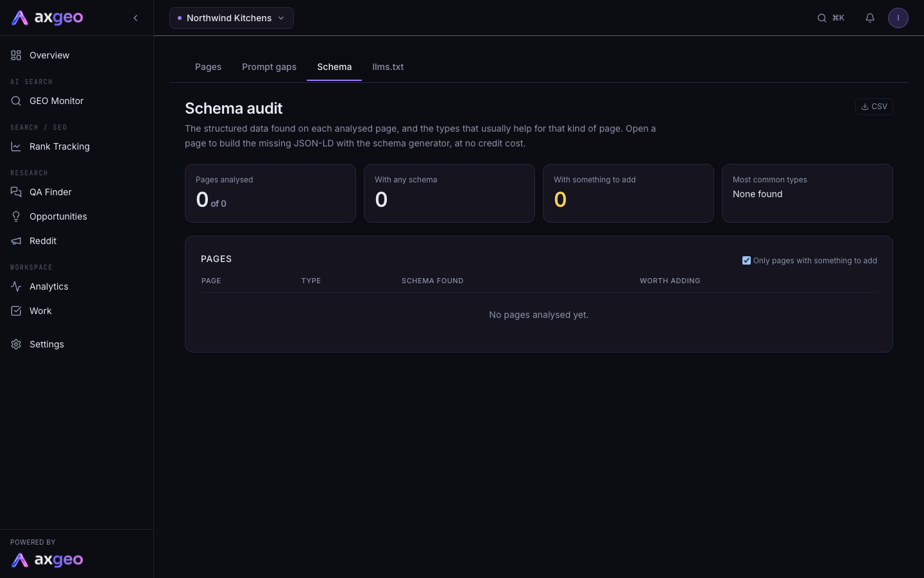The height and width of the screenshot is (578, 924).
Task: Click the axgeo logo at top left
Action: coord(47,18)
